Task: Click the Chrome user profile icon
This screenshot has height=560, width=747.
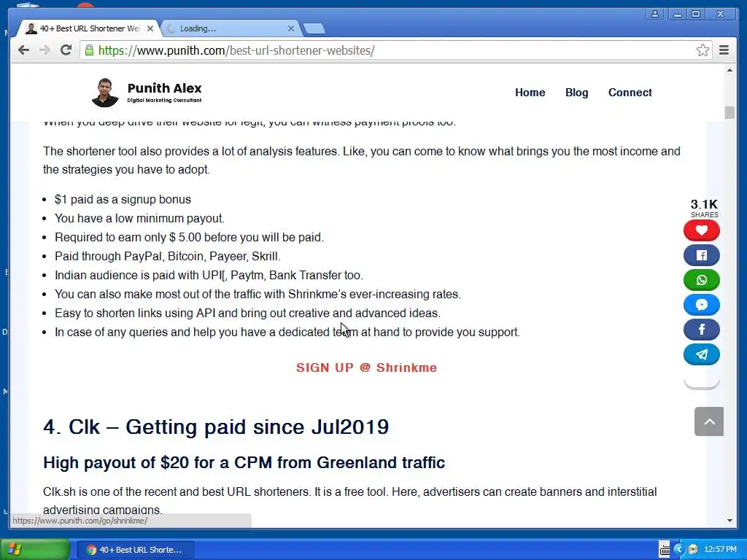Action: [x=655, y=14]
